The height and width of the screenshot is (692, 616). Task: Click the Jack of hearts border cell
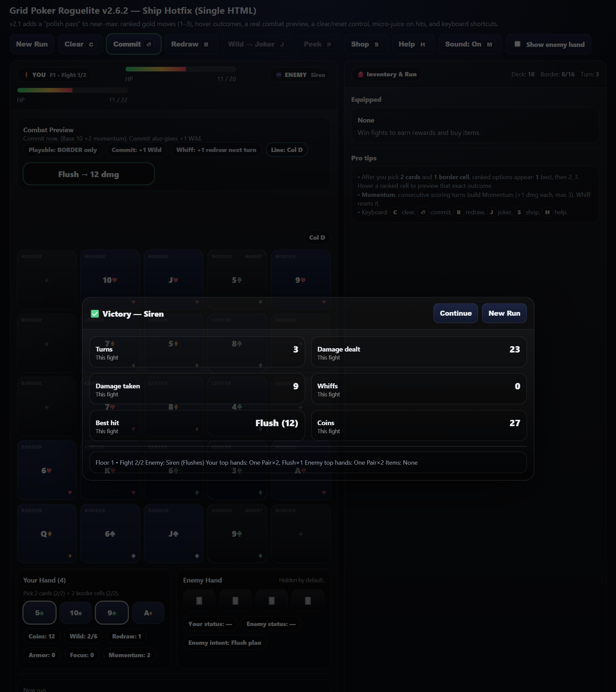pos(174,280)
